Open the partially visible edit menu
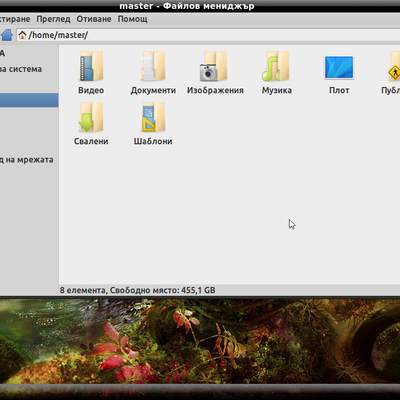400x400 pixels. pyautogui.click(x=15, y=19)
